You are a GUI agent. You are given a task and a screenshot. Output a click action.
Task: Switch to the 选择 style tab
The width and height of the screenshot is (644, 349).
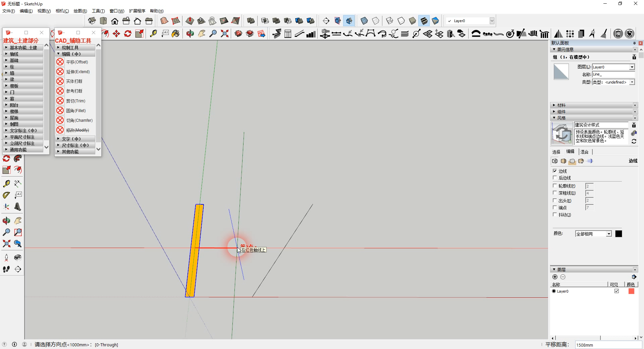[556, 152]
